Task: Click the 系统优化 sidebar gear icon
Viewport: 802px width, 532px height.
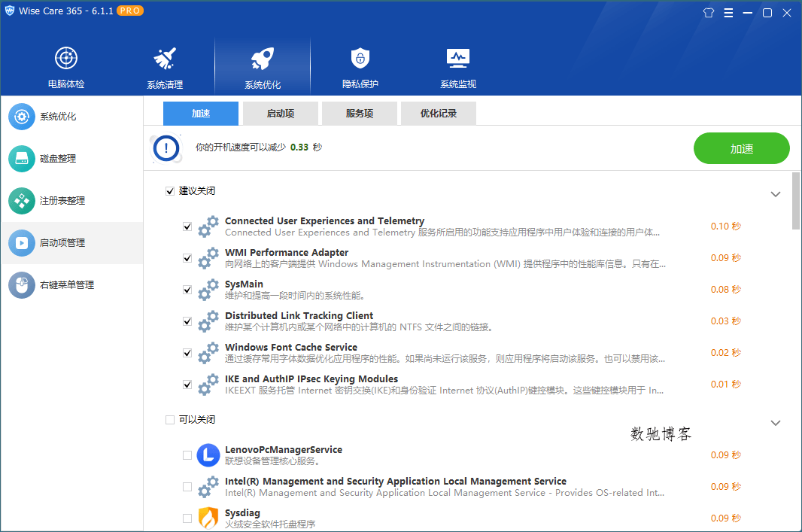Action: click(22, 117)
